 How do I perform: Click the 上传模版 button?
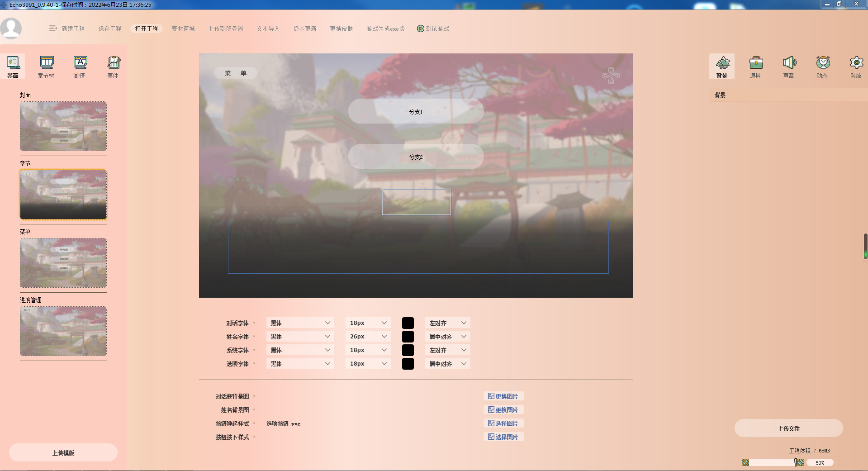63,452
